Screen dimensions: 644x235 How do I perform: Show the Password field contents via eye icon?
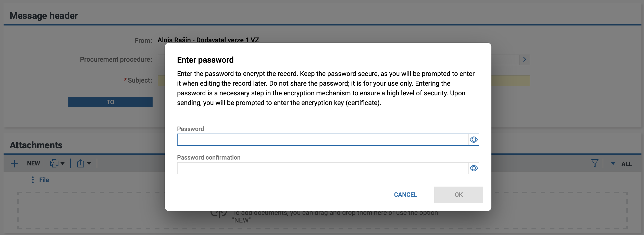coord(474,140)
